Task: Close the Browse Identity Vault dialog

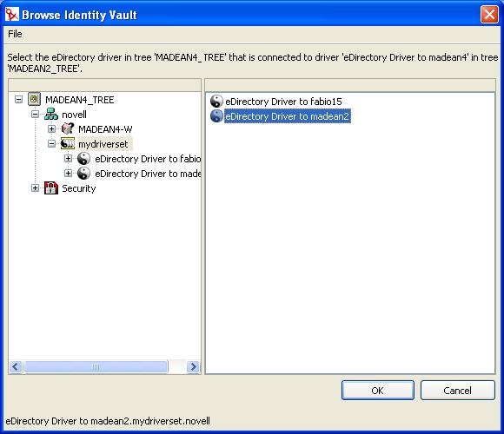Action: coord(489,15)
